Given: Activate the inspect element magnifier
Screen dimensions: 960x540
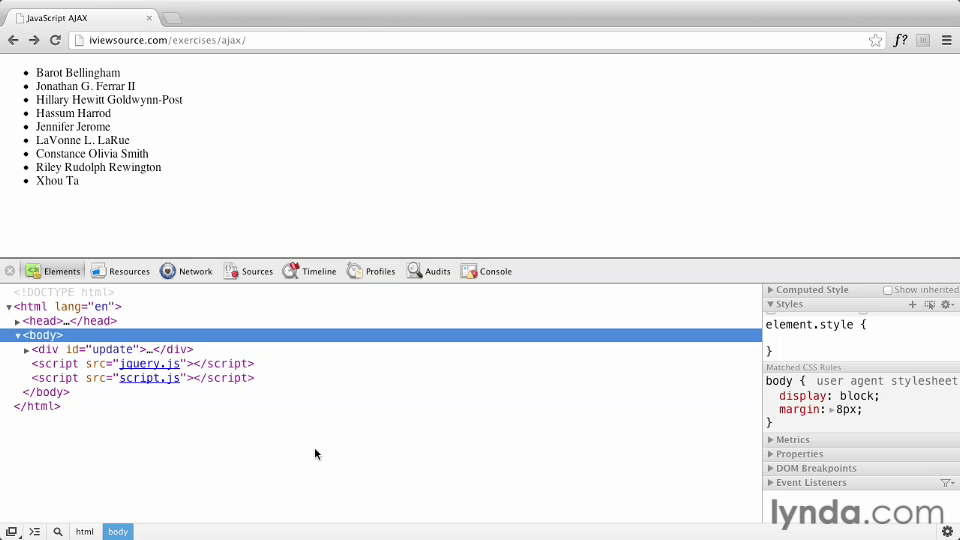Looking at the screenshot, I should [x=58, y=531].
